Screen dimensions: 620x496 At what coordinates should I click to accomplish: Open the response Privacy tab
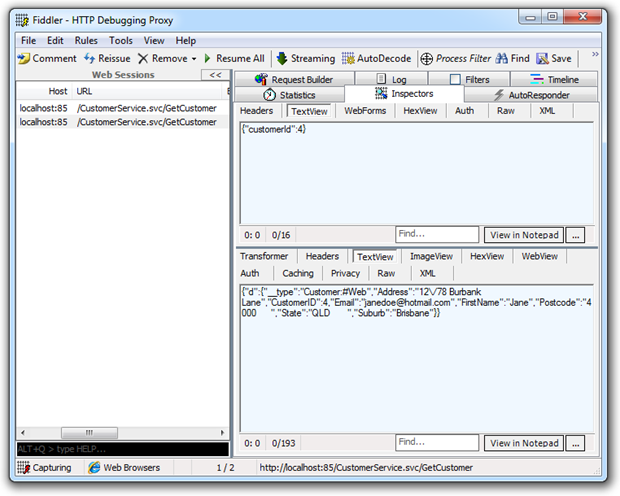pyautogui.click(x=345, y=273)
